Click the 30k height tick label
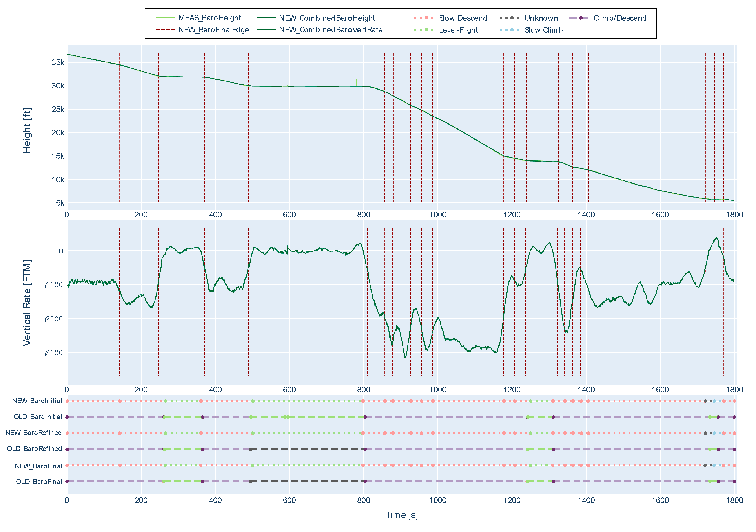This screenshot has width=756, height=532. point(58,86)
